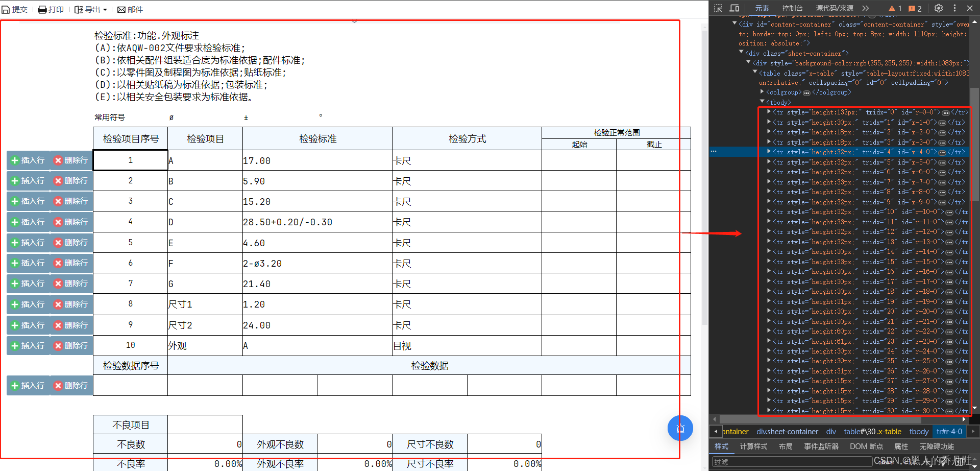
Task: Click the 打印 (print) toolbar button
Action: [x=51, y=9]
